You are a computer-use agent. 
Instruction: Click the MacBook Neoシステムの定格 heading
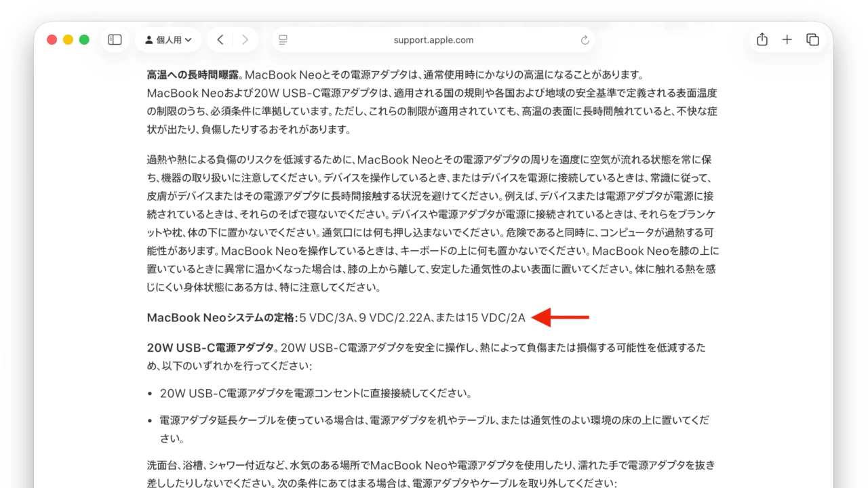pyautogui.click(x=222, y=318)
